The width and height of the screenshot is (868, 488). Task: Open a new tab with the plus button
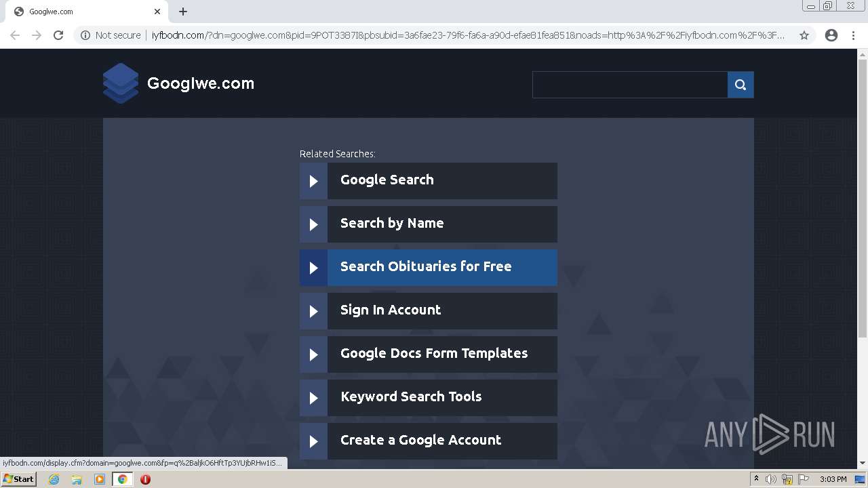pyautogui.click(x=183, y=12)
